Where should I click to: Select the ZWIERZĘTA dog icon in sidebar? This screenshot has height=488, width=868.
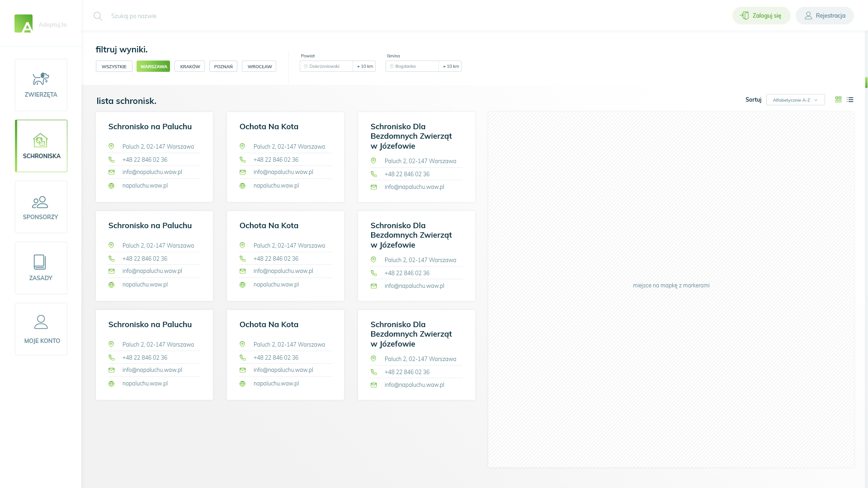click(x=41, y=78)
